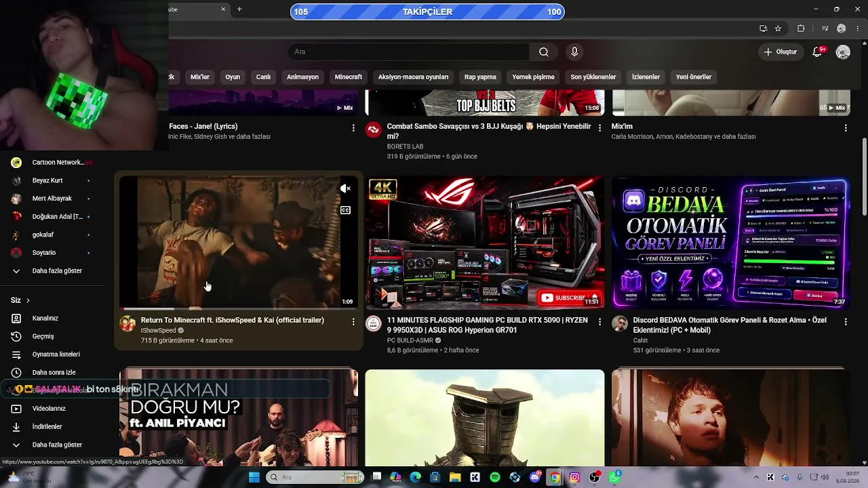Image resolution: width=868 pixels, height=488 pixels.
Task: Click the Oluştur create button
Action: pos(780,52)
